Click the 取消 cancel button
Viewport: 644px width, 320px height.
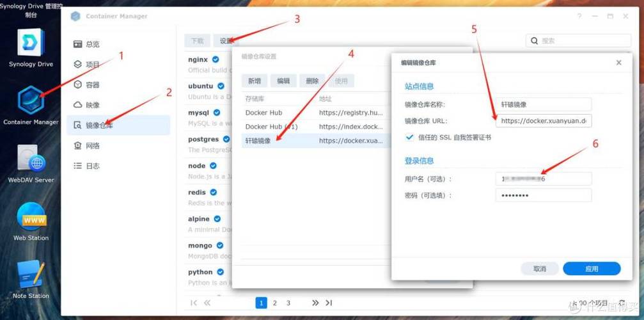point(540,269)
